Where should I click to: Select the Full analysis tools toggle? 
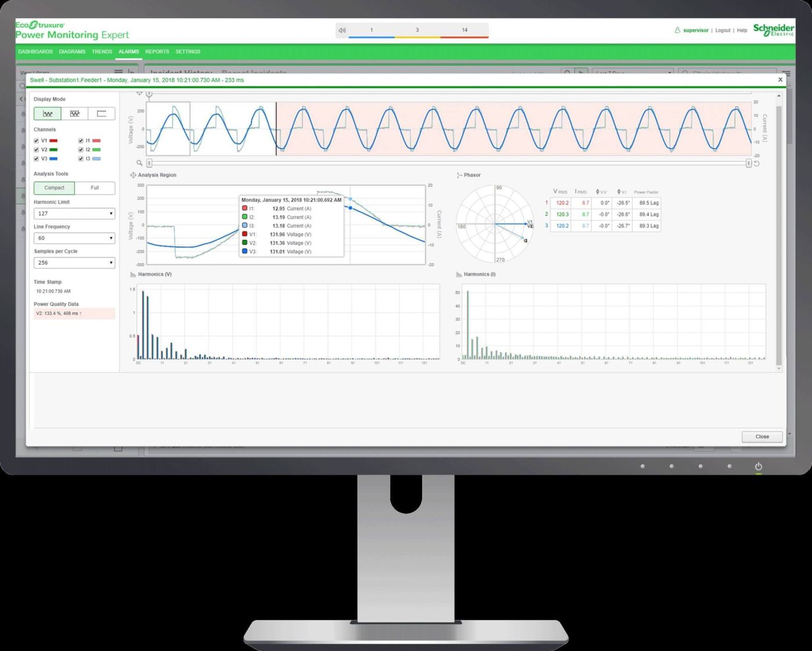pos(95,187)
